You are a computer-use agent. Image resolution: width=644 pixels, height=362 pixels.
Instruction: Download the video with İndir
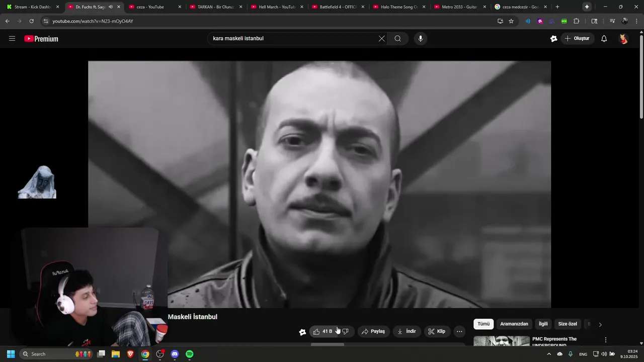(x=407, y=331)
